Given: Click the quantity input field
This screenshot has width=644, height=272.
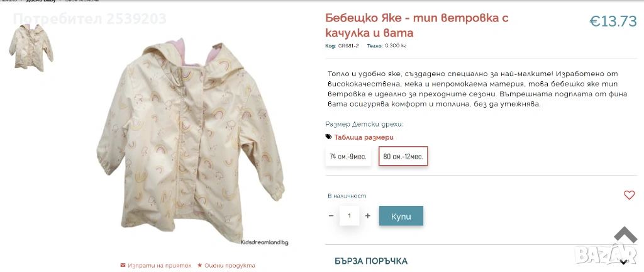Looking at the screenshot, I should point(349,216).
